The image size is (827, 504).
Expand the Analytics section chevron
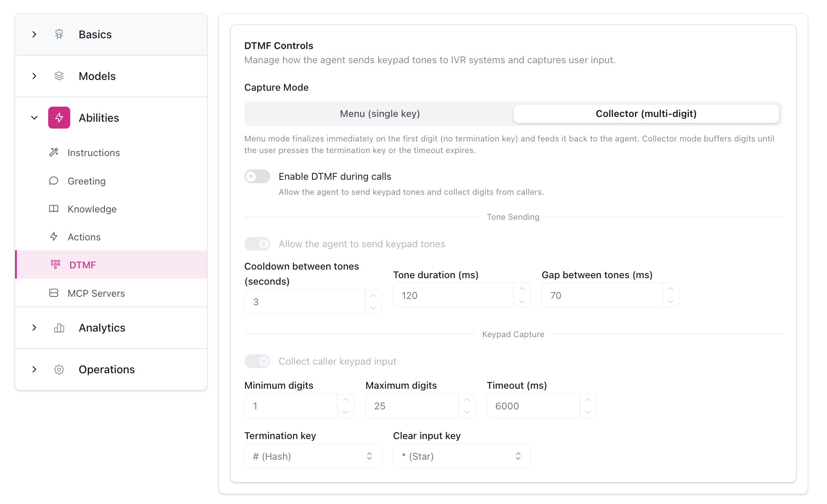pos(34,328)
